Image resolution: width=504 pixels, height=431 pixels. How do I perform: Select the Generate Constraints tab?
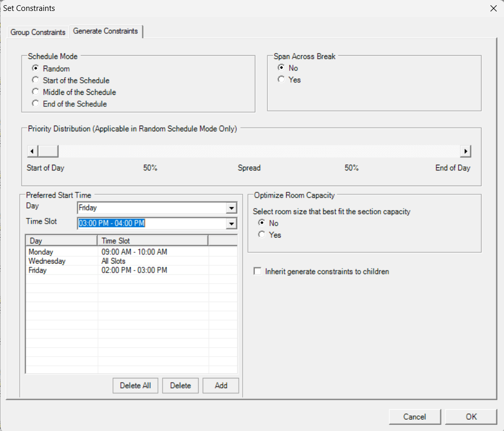pos(105,31)
